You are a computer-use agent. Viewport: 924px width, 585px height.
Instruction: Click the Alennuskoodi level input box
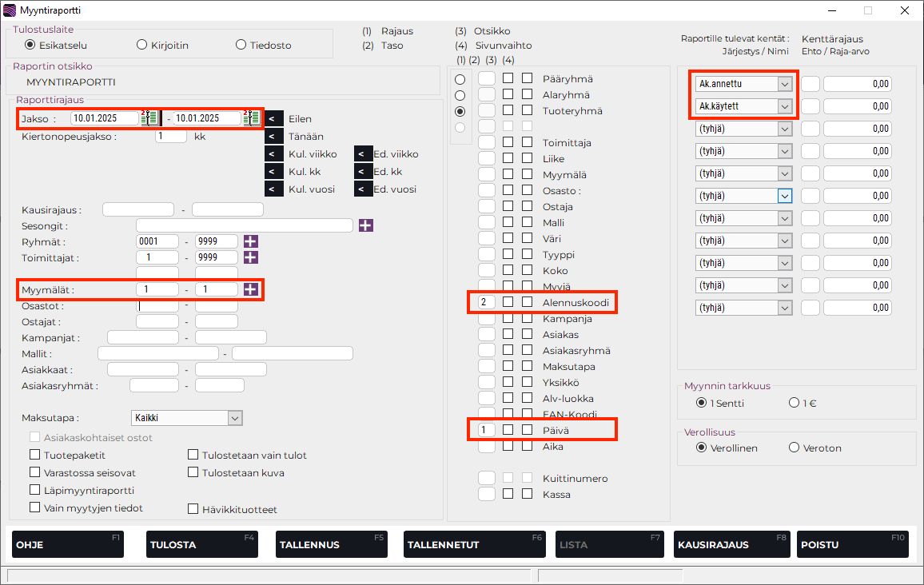pyautogui.click(x=486, y=302)
